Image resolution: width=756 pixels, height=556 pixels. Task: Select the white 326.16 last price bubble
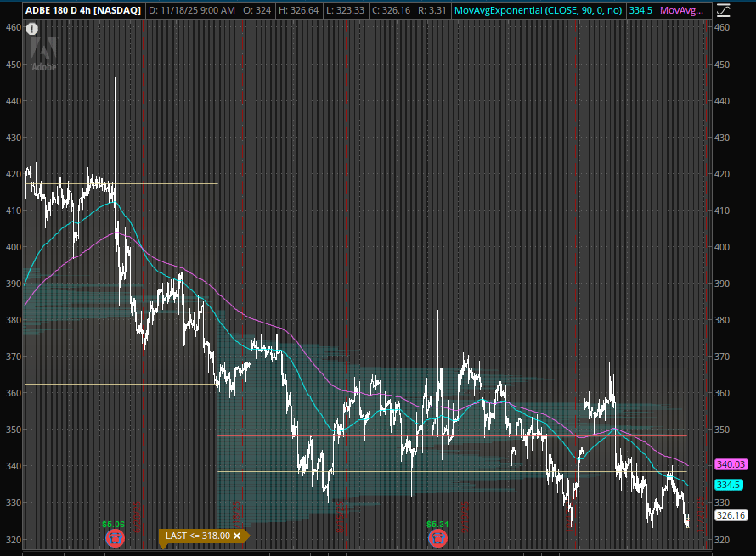731,515
